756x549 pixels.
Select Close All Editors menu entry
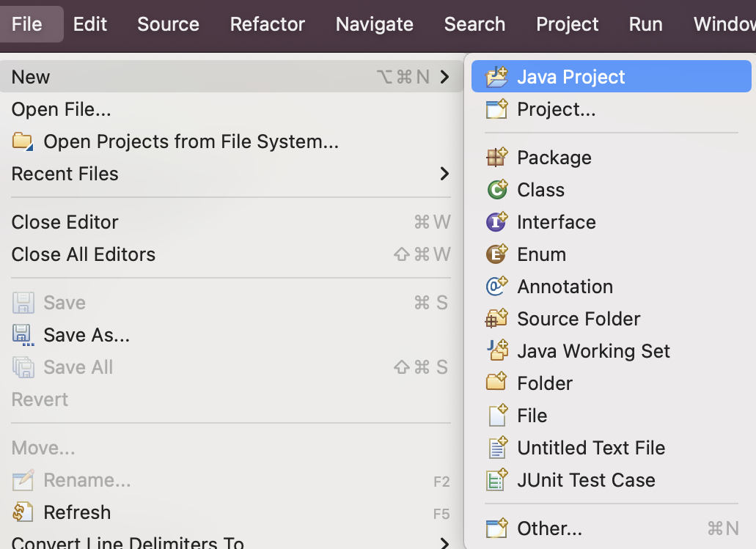pyautogui.click(x=84, y=254)
